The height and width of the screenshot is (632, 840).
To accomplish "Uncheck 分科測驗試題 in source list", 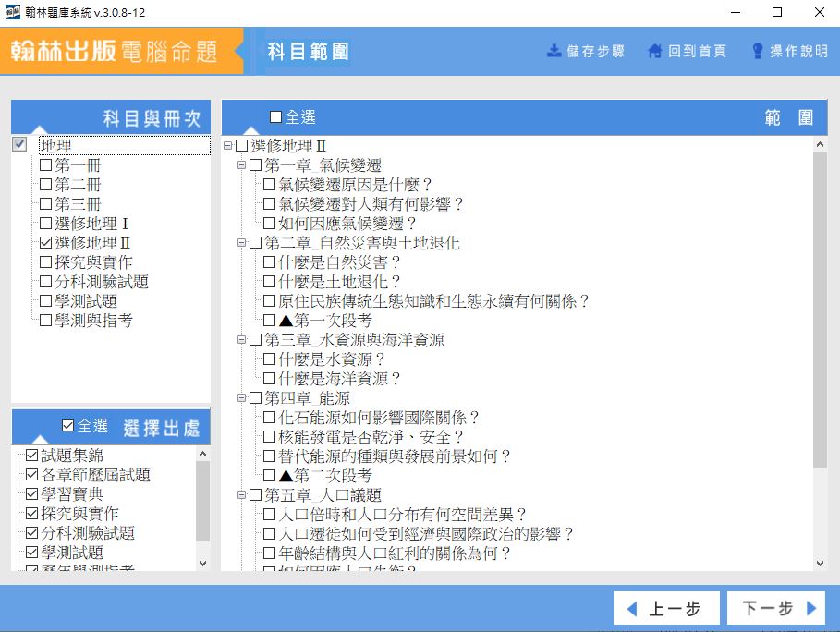I will (32, 533).
